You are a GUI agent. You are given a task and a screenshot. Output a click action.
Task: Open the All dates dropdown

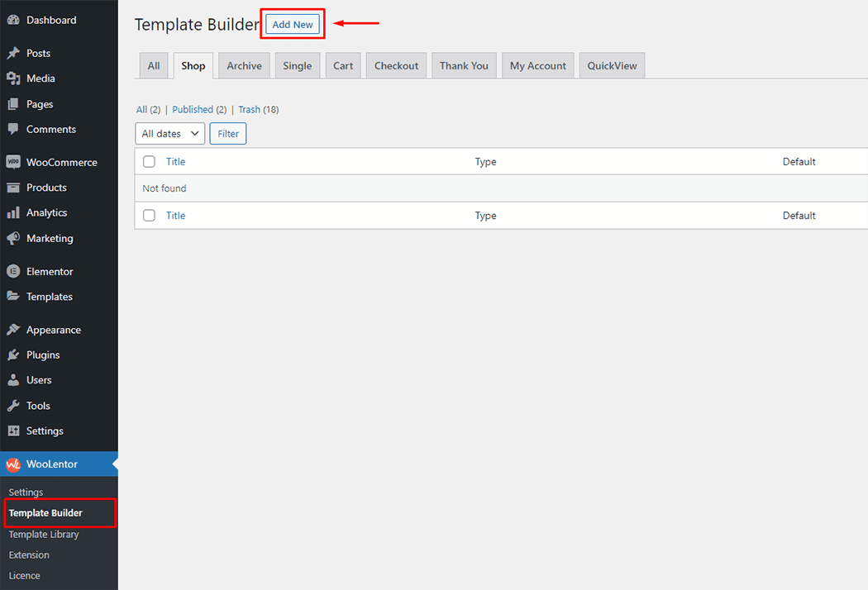click(x=169, y=134)
